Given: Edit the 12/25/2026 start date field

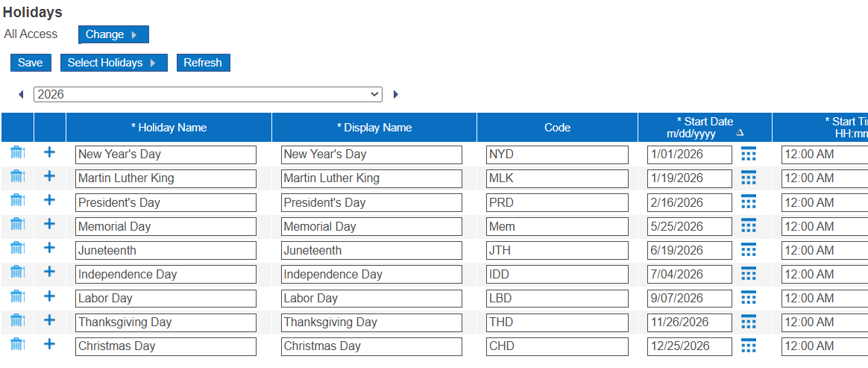Looking at the screenshot, I should 690,346.
